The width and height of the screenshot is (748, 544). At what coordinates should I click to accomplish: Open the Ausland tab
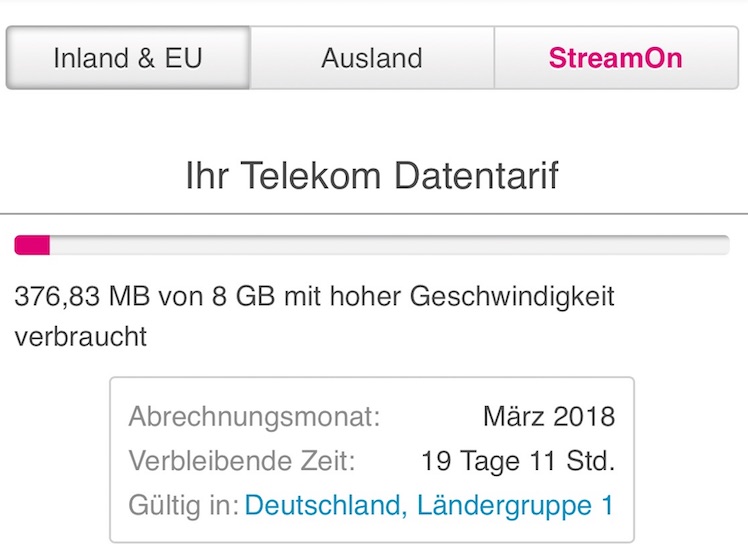[372, 58]
